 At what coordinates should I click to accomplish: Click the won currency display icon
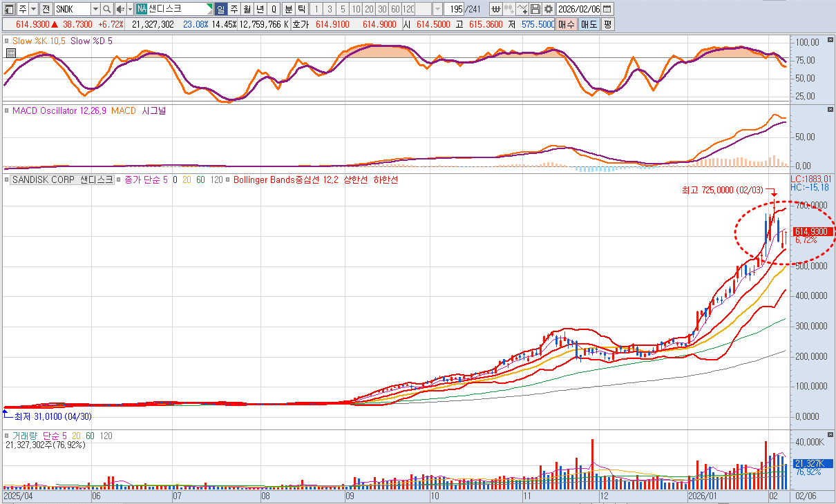[495, 9]
